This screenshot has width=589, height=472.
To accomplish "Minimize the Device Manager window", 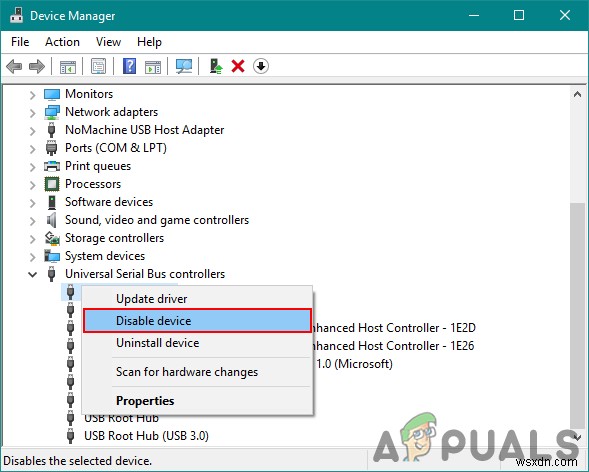I will pyautogui.click(x=474, y=15).
